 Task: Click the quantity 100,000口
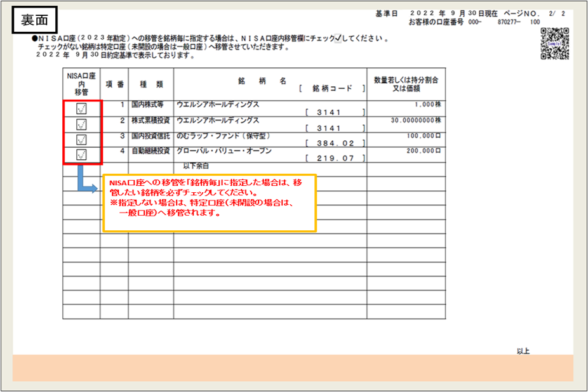tap(424, 136)
